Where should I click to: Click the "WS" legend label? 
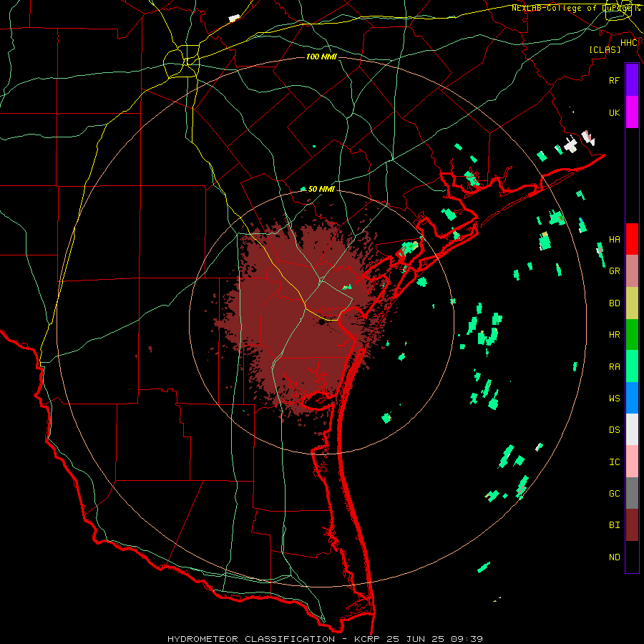coord(615,399)
